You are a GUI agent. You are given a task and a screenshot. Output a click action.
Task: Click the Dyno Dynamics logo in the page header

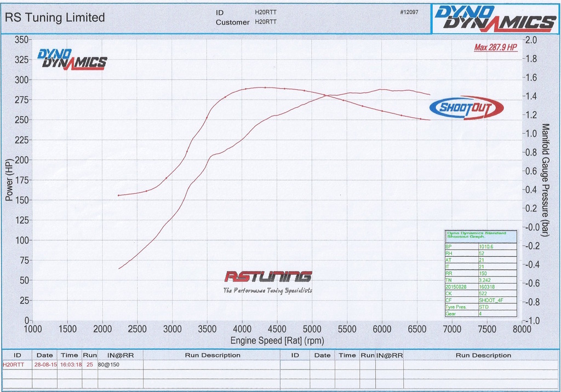(495, 19)
